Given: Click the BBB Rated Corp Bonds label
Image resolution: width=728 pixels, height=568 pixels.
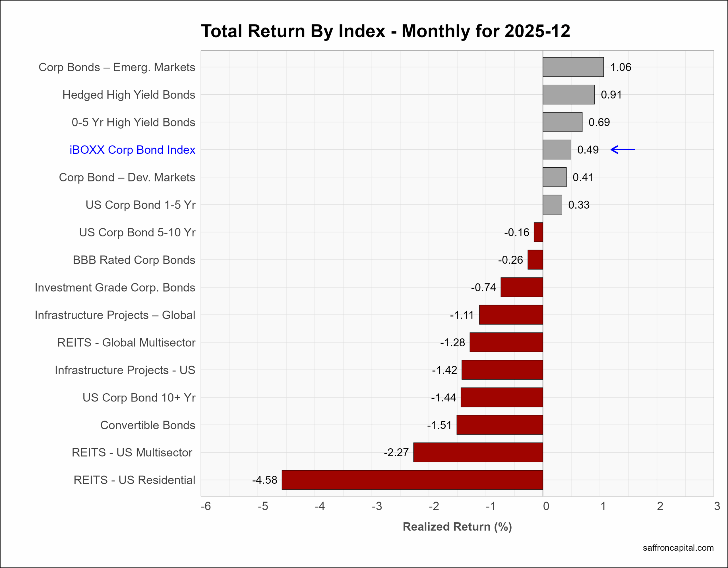Looking at the screenshot, I should point(134,260).
